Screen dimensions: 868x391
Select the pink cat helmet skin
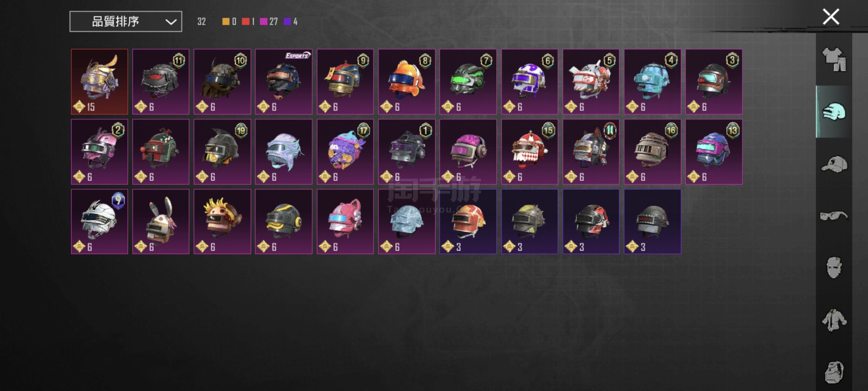pyautogui.click(x=345, y=222)
